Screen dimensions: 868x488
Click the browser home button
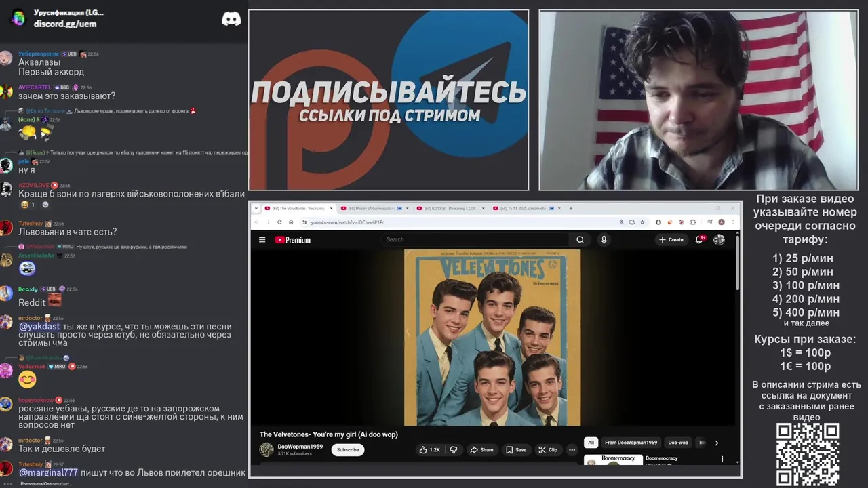click(292, 222)
